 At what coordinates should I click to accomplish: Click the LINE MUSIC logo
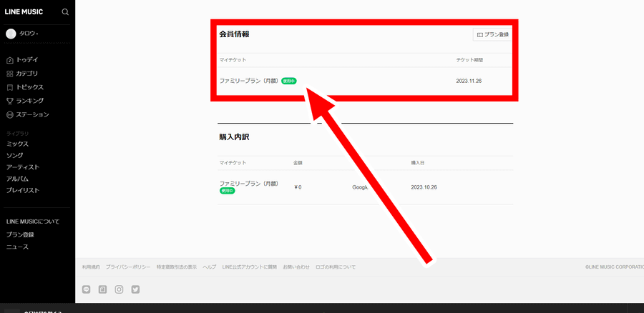[x=24, y=12]
